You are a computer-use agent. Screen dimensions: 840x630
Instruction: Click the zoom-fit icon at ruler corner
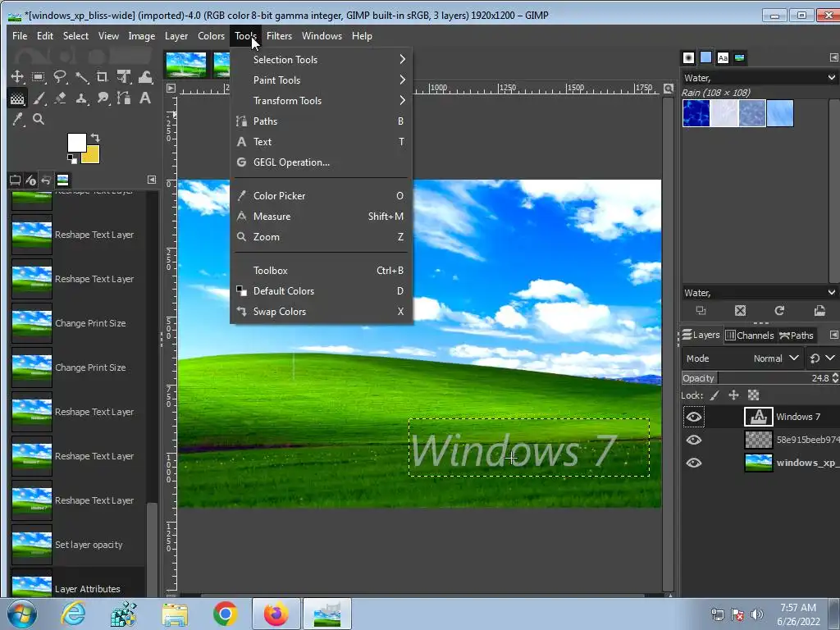coord(668,89)
